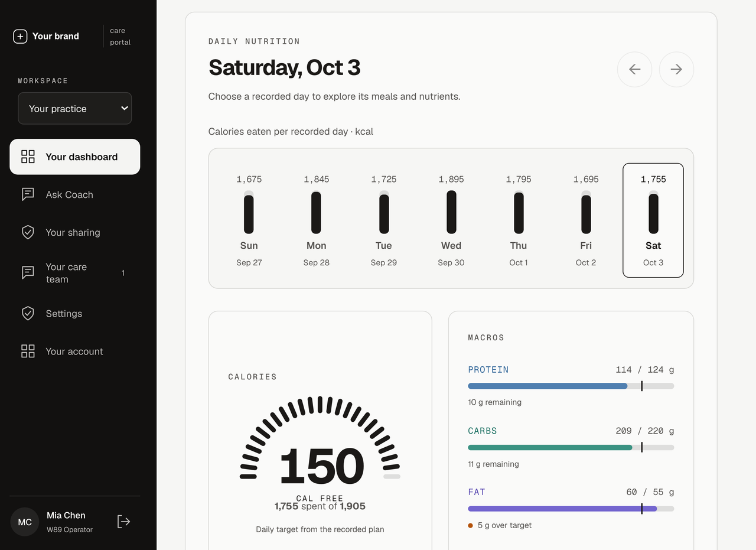This screenshot has width=756, height=550.
Task: Select the Fri Oct 2 day
Action: [586, 220]
